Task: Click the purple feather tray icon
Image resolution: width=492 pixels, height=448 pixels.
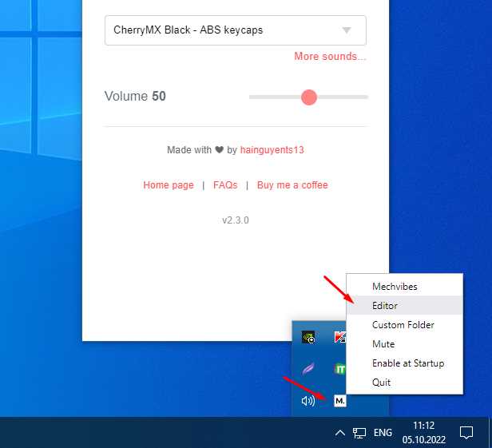Action: (x=308, y=369)
